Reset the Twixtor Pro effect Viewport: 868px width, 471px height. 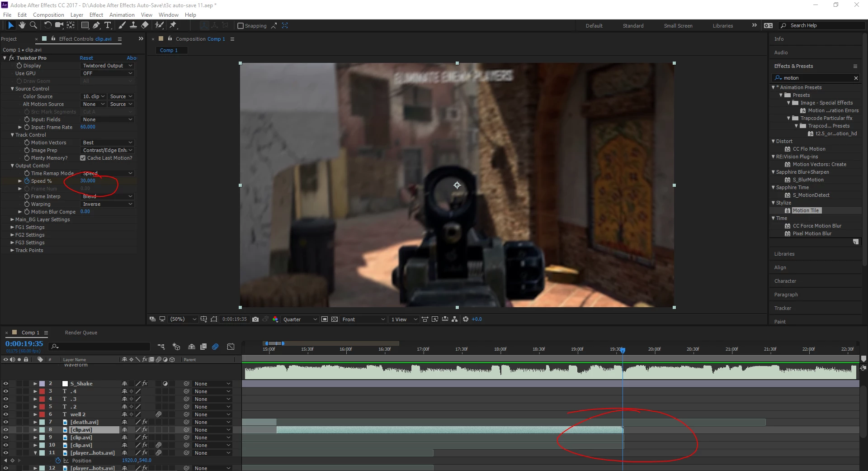(x=86, y=58)
